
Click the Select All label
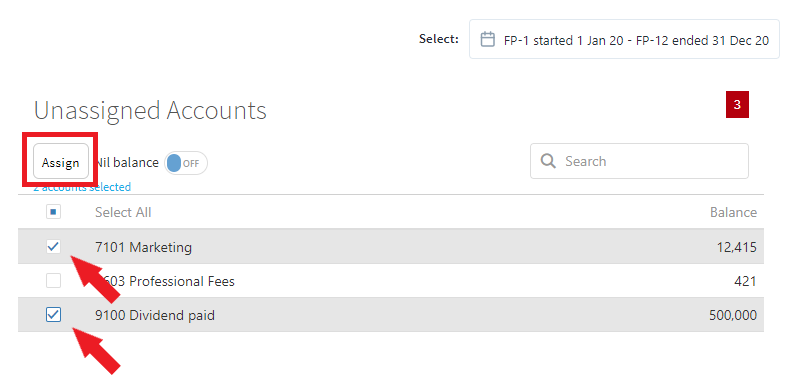123,212
